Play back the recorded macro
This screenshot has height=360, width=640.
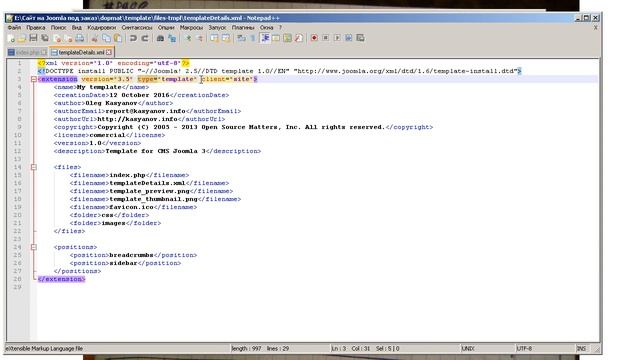337,38
